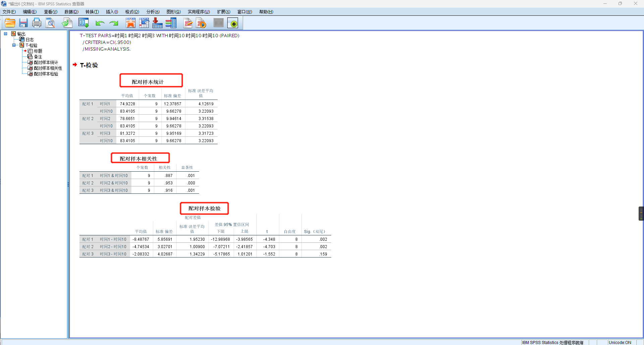Image resolution: width=644 pixels, height=345 pixels.
Task: Select 配对样本相关性 in outline tree
Action: (x=48, y=68)
